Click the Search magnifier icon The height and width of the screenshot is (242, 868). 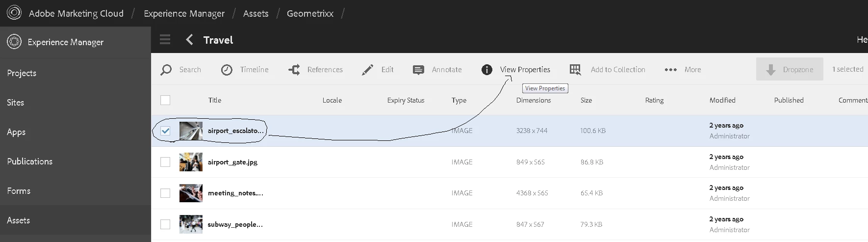[166, 70]
